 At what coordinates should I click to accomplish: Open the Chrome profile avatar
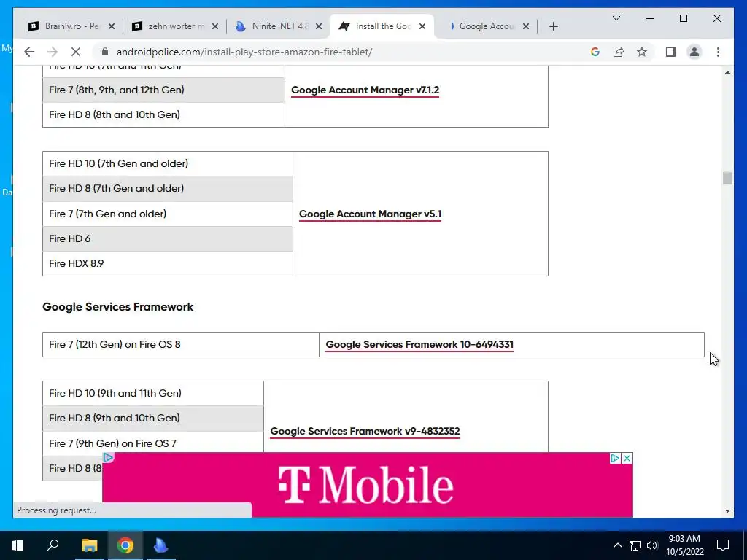pyautogui.click(x=694, y=52)
